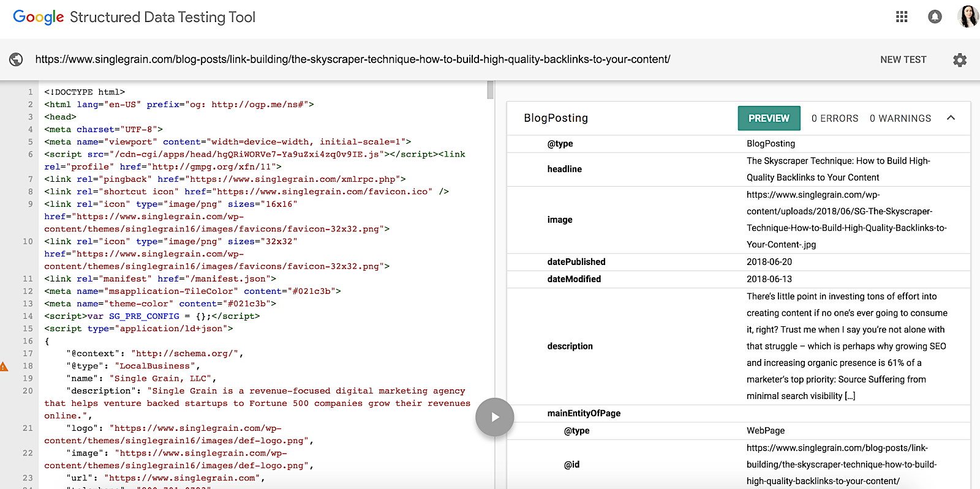
Task: Click line number 15 in gutter
Action: (x=28, y=329)
